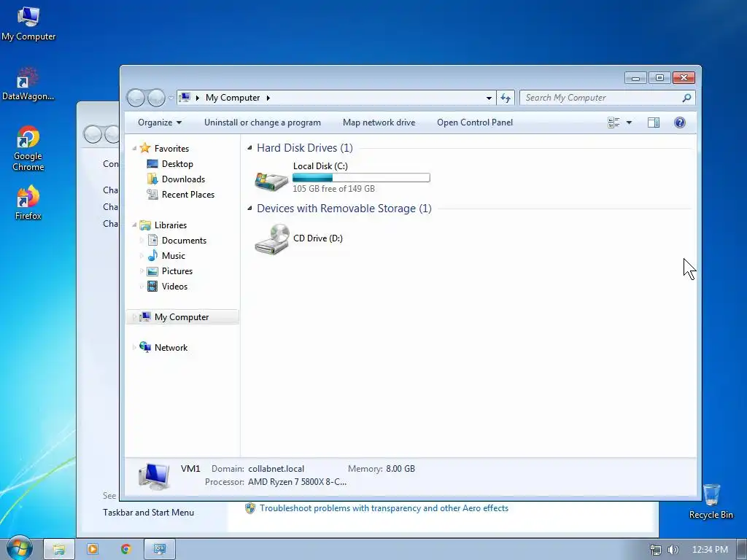Image resolution: width=747 pixels, height=560 pixels.
Task: Expand the Network tree node
Action: point(134,348)
